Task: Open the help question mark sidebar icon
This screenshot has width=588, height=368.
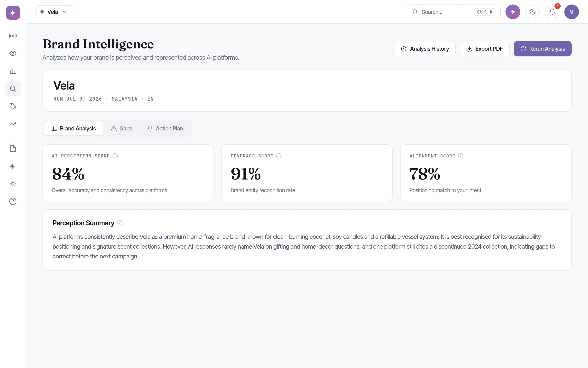Action: (x=13, y=202)
